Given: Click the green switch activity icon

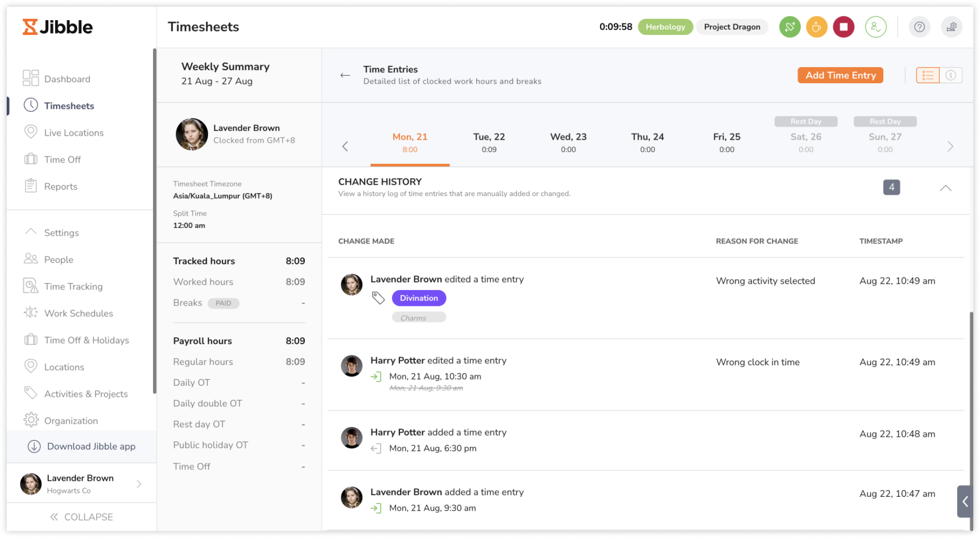Looking at the screenshot, I should pyautogui.click(x=790, y=27).
